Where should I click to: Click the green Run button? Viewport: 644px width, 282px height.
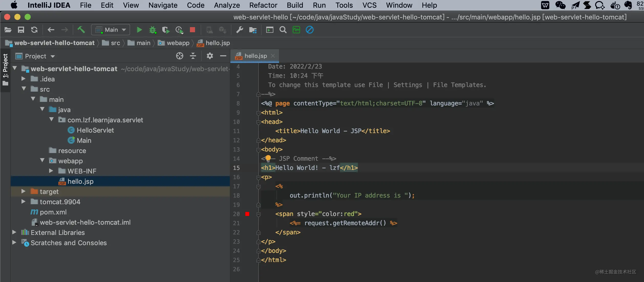[x=139, y=30]
